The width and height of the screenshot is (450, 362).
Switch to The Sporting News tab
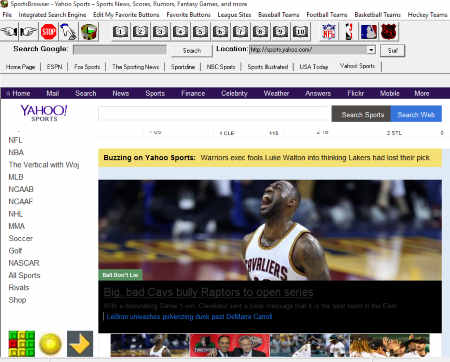click(135, 67)
